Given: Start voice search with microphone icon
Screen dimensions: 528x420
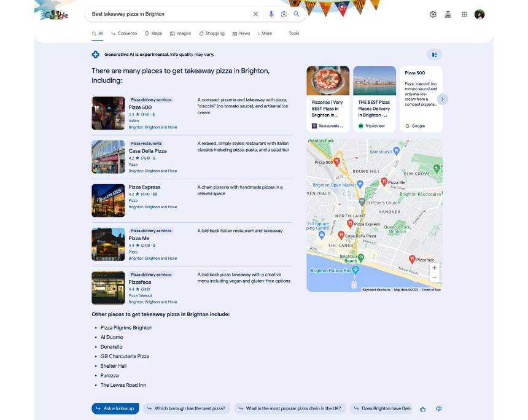Looking at the screenshot, I should point(271,14).
